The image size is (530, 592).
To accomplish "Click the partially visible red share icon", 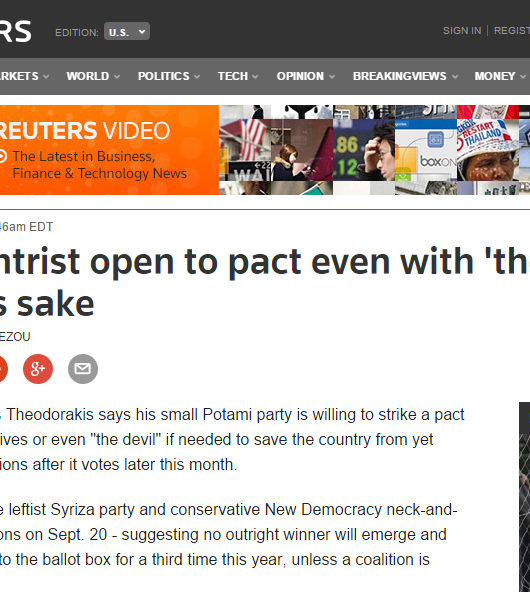I will click(x=3, y=369).
